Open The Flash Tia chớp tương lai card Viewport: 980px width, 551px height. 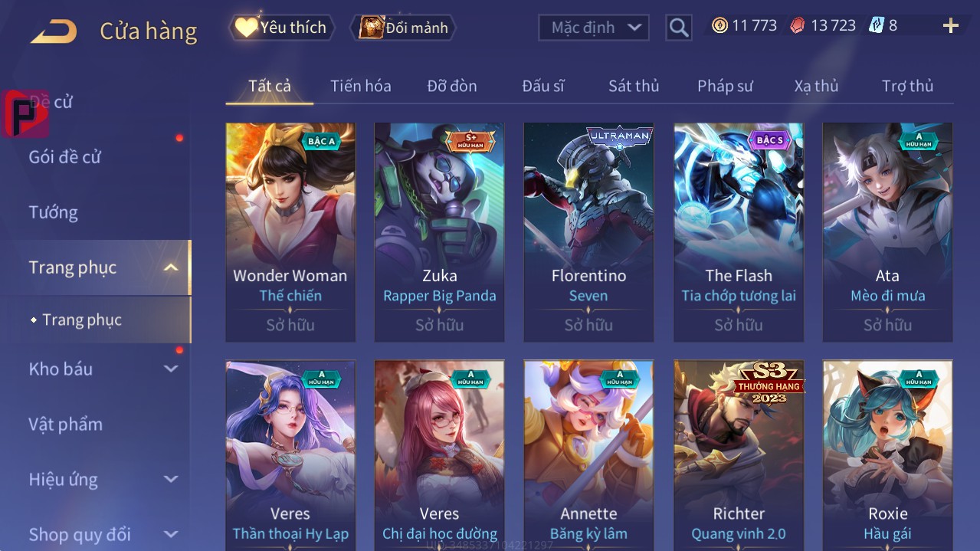[739, 232]
